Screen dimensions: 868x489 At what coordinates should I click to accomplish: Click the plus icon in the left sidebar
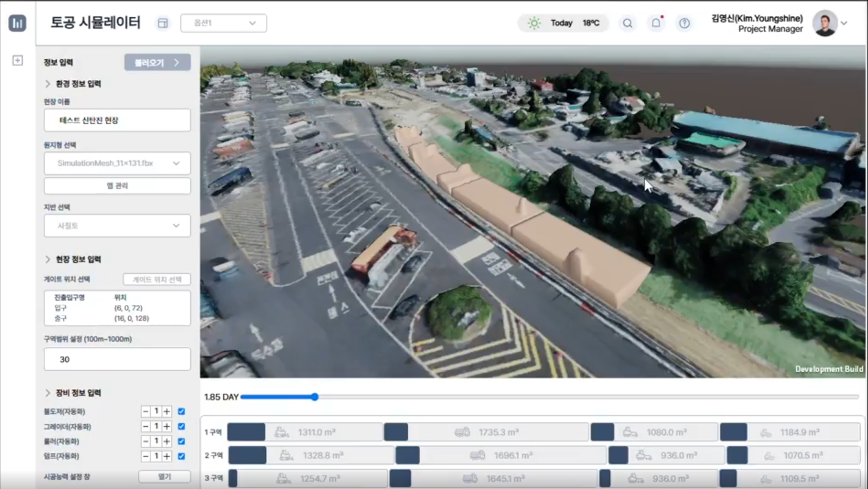pos(18,60)
